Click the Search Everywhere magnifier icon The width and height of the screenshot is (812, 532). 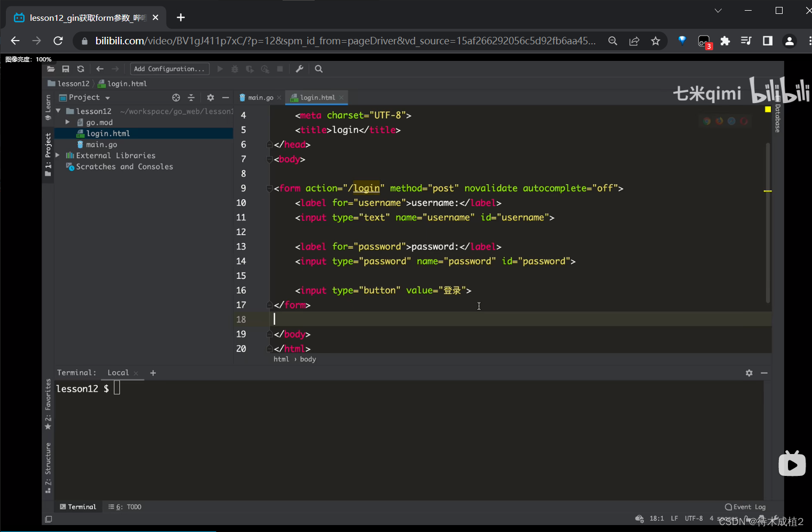(x=319, y=69)
